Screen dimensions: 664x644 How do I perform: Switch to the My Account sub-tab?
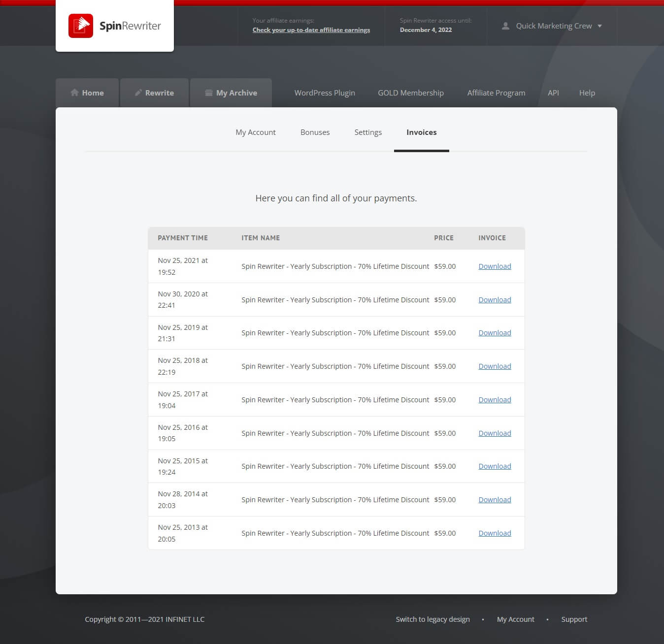pyautogui.click(x=256, y=132)
